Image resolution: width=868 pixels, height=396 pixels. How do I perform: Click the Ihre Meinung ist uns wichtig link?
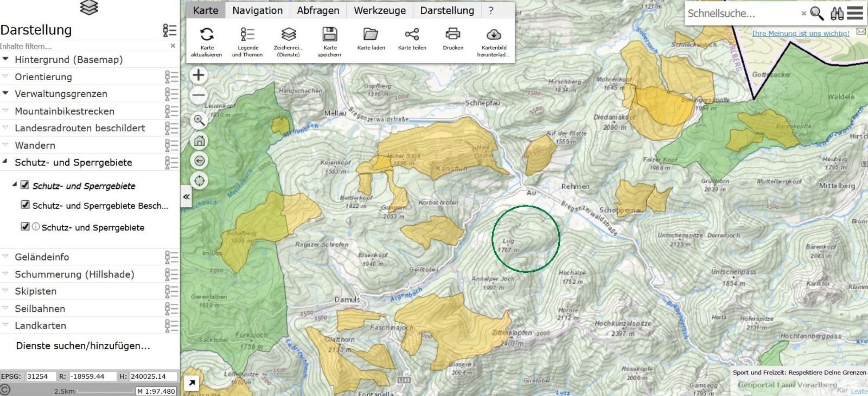point(800,34)
